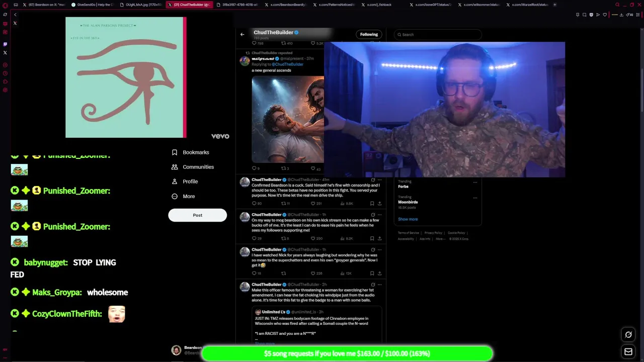Switch to the 'Beardson on X' browser tab
Image resolution: width=644 pixels, height=362 pixels.
pyautogui.click(x=43, y=5)
